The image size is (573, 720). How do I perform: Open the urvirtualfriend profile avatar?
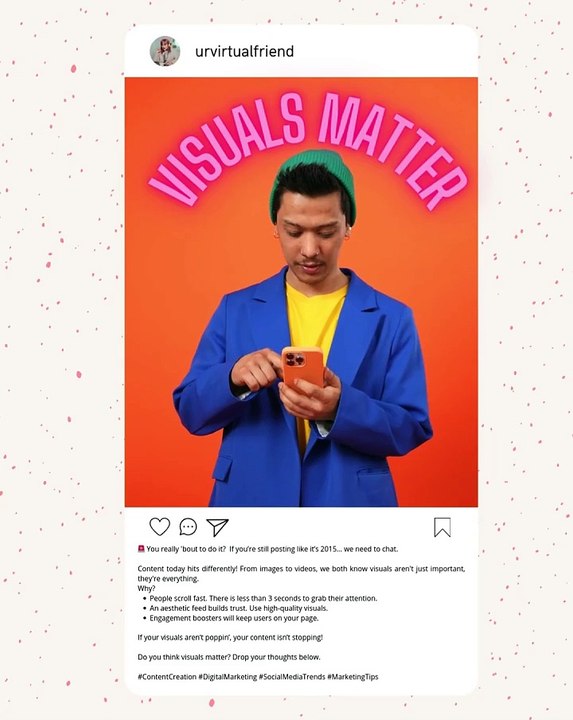[165, 51]
